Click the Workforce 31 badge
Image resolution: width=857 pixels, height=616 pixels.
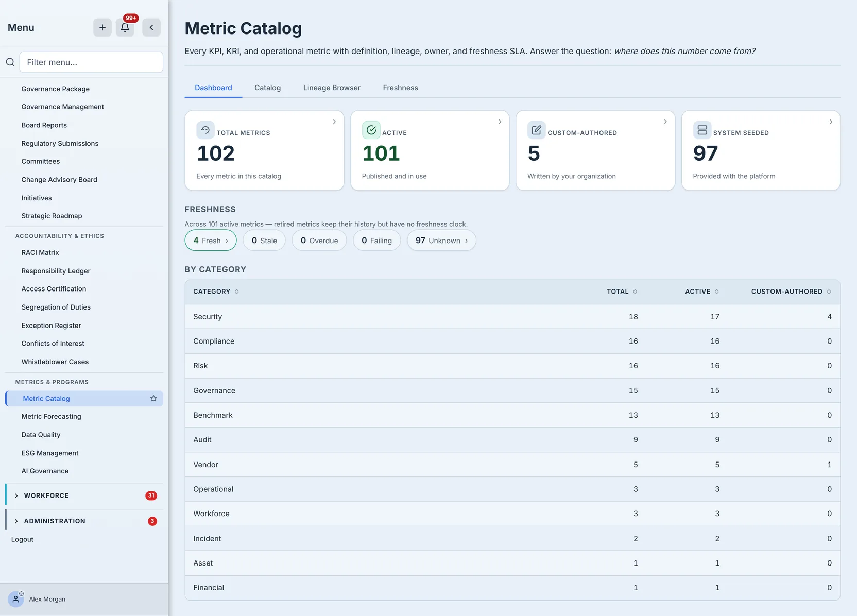click(151, 495)
